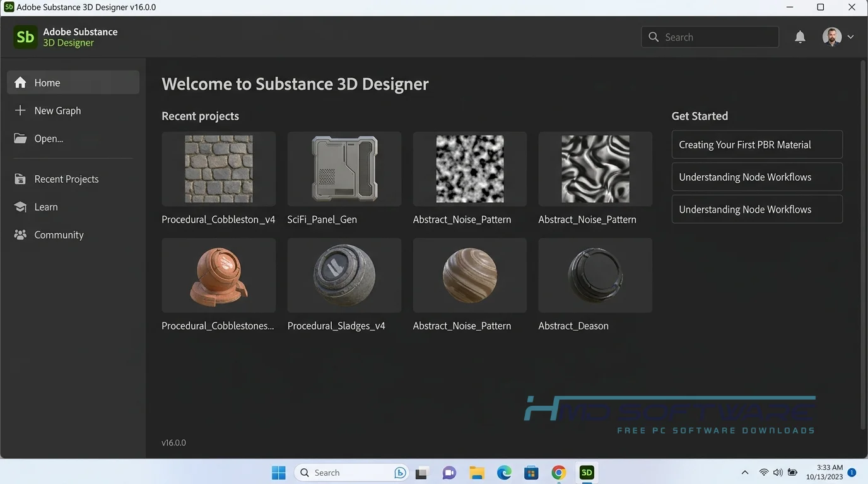
Task: Open the wavy metallic pattern thumbnail
Action: [x=595, y=169]
